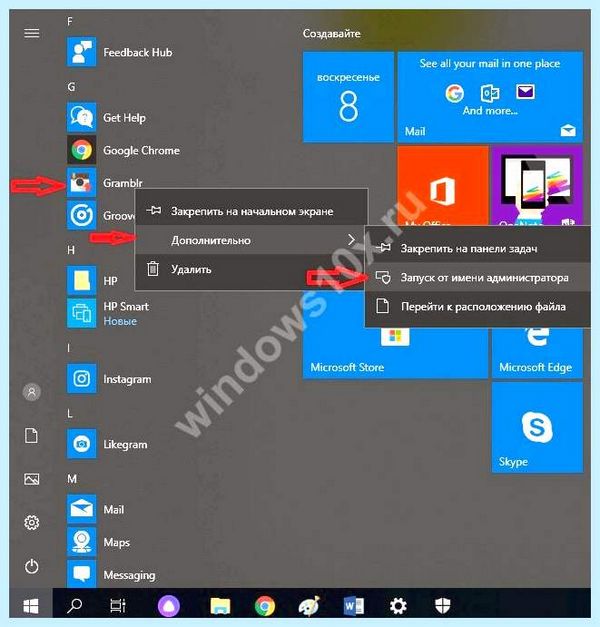
Task: Expand the Дополнительно submenu
Action: tap(251, 240)
